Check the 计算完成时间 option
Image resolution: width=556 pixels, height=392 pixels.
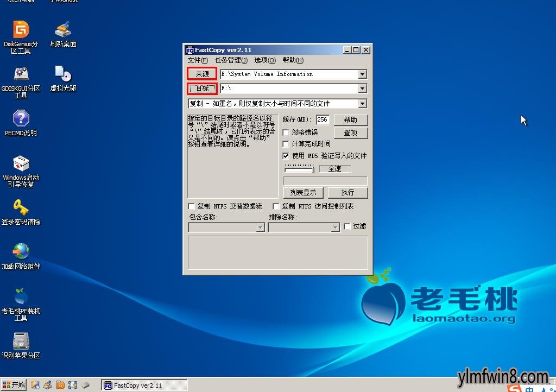(286, 144)
